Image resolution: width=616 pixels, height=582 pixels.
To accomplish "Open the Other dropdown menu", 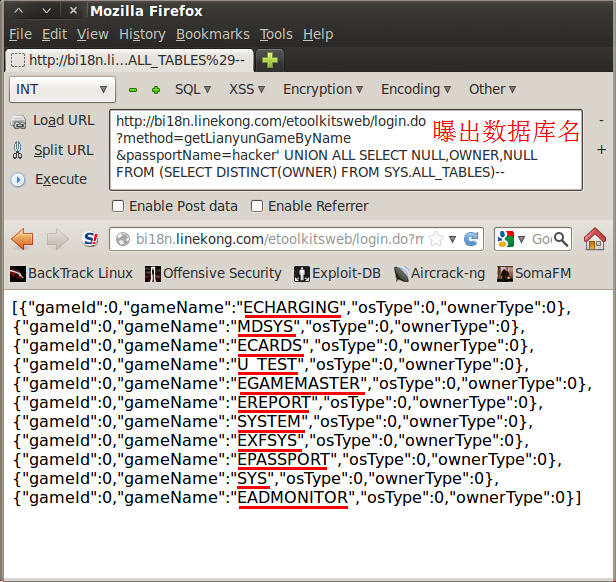I will tap(492, 90).
